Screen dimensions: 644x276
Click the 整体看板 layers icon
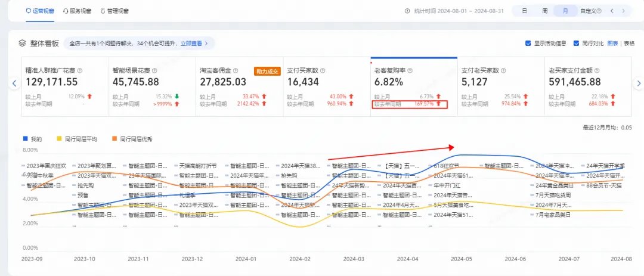pos(22,43)
